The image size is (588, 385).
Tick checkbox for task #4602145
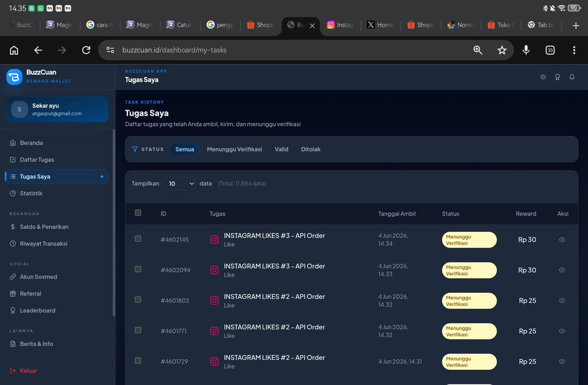click(138, 238)
